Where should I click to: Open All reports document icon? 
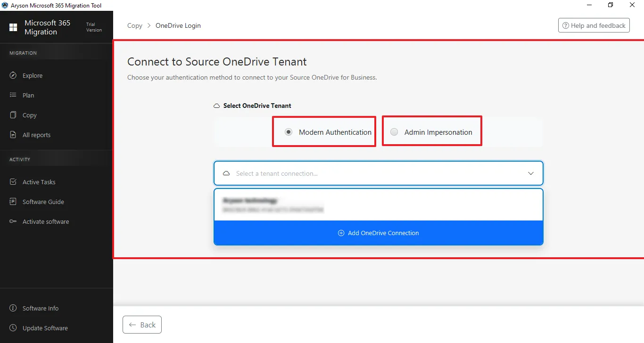(13, 135)
